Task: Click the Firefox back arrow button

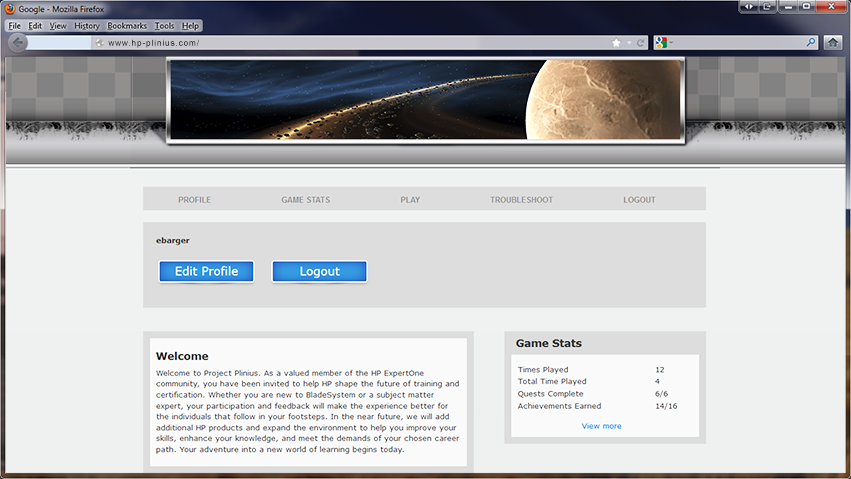Action: pos(18,42)
